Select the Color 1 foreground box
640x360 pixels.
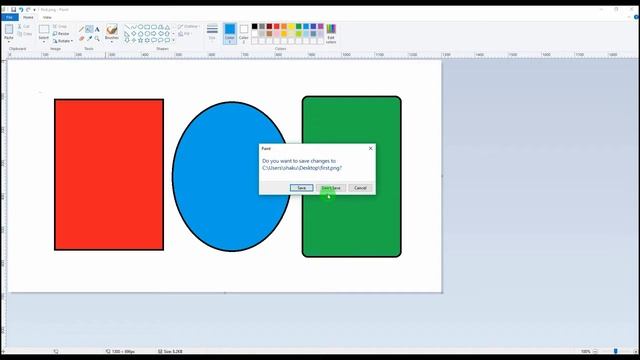click(230, 33)
